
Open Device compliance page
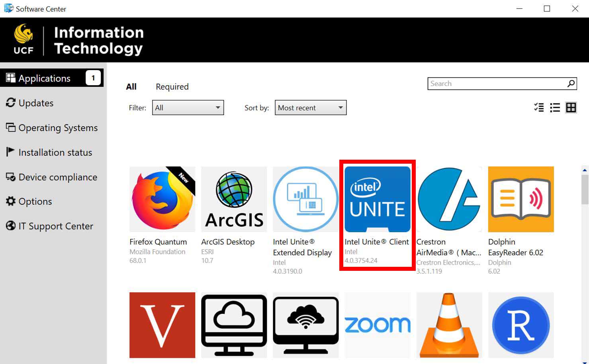(x=52, y=177)
